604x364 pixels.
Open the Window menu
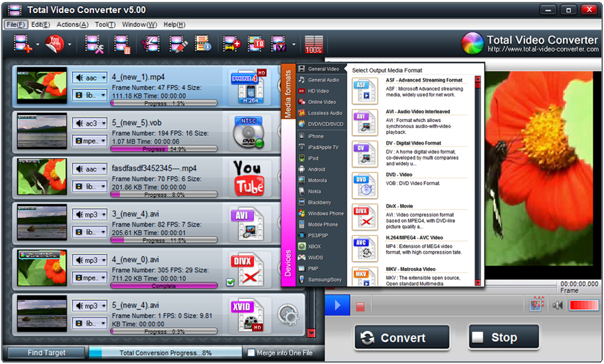(139, 25)
